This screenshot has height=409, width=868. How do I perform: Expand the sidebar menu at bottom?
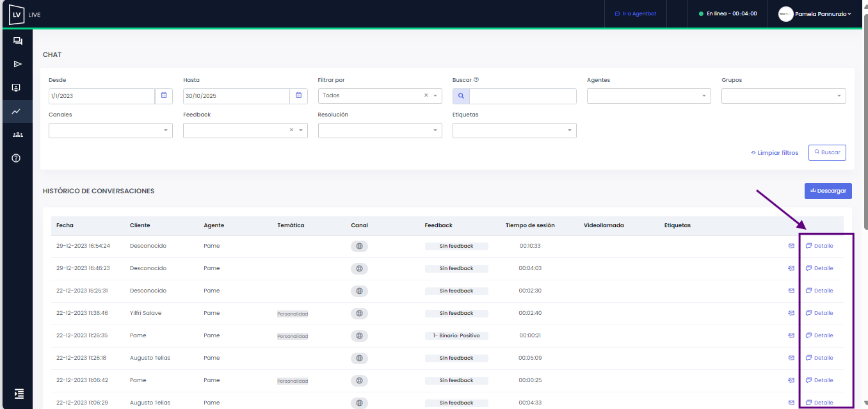pyautogui.click(x=19, y=394)
